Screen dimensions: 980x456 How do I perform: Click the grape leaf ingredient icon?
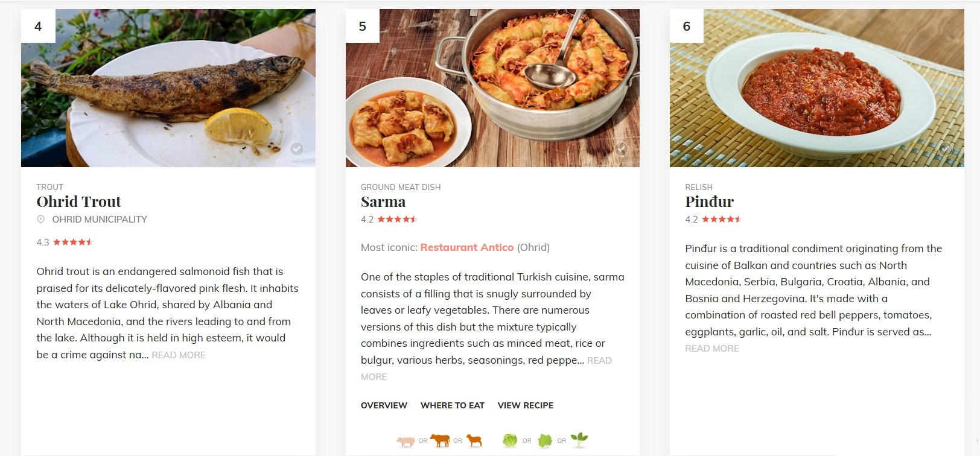[x=545, y=441]
